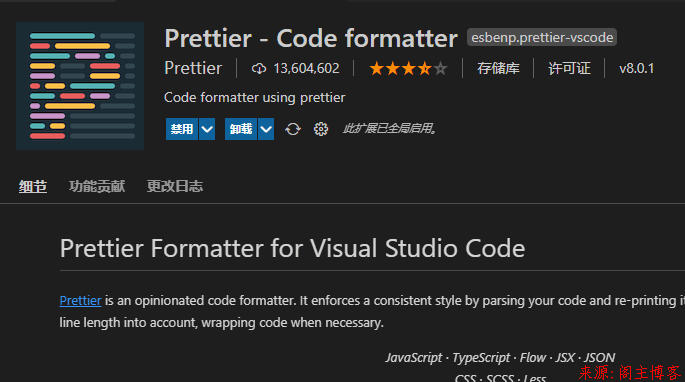Click the install count 13,604,602

[306, 69]
